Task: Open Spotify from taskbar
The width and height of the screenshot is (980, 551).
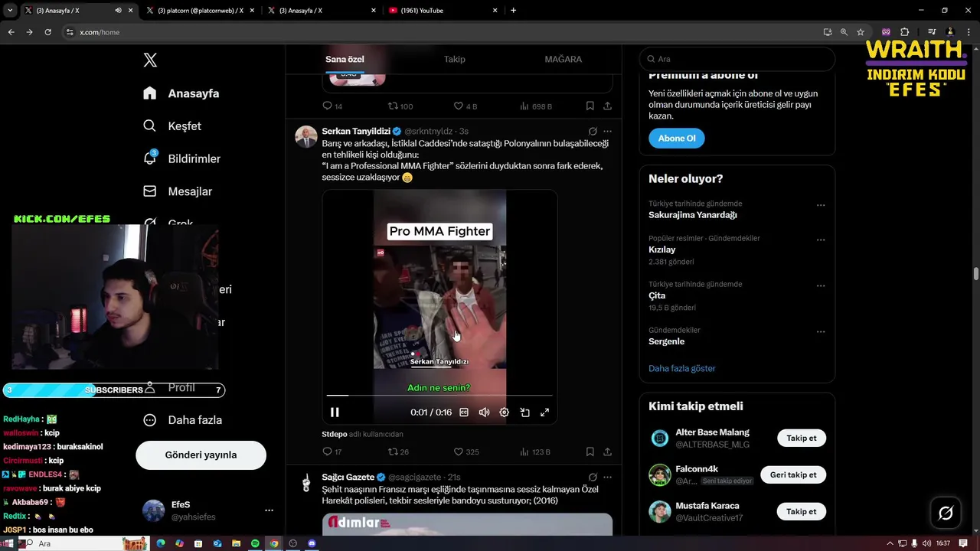Action: [255, 543]
